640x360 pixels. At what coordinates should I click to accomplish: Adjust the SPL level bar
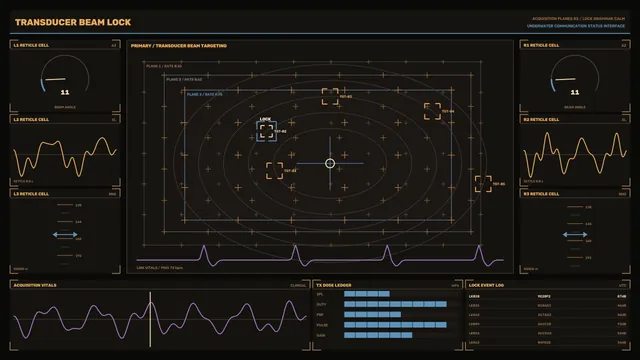coord(367,294)
